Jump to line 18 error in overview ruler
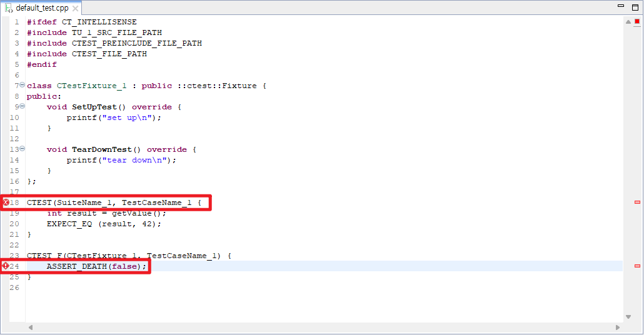 [637, 202]
